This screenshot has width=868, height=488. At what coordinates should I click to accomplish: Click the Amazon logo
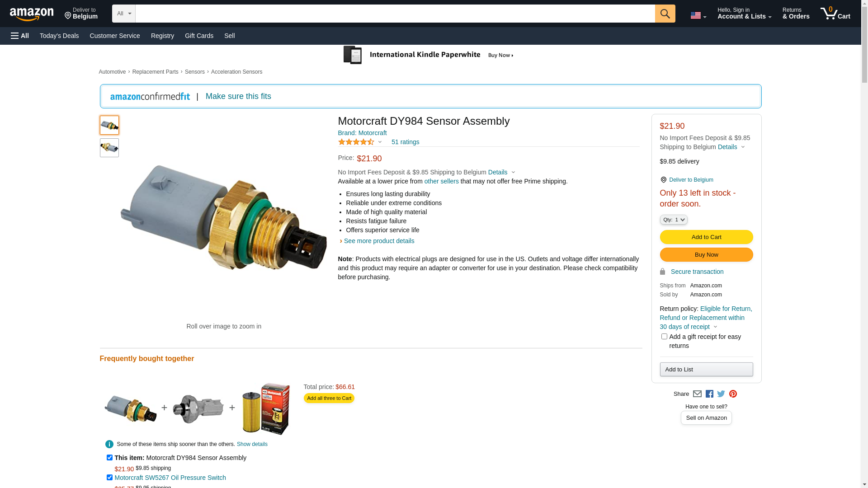pyautogui.click(x=32, y=14)
